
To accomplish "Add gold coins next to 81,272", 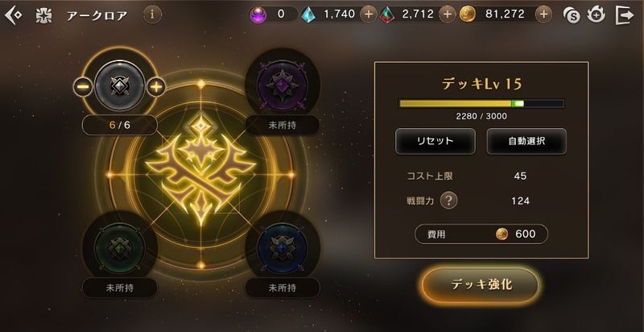I will coord(543,15).
